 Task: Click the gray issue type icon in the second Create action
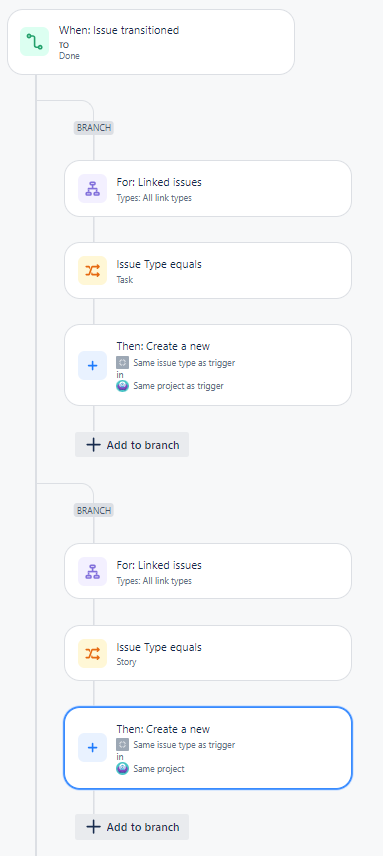pyautogui.click(x=123, y=745)
